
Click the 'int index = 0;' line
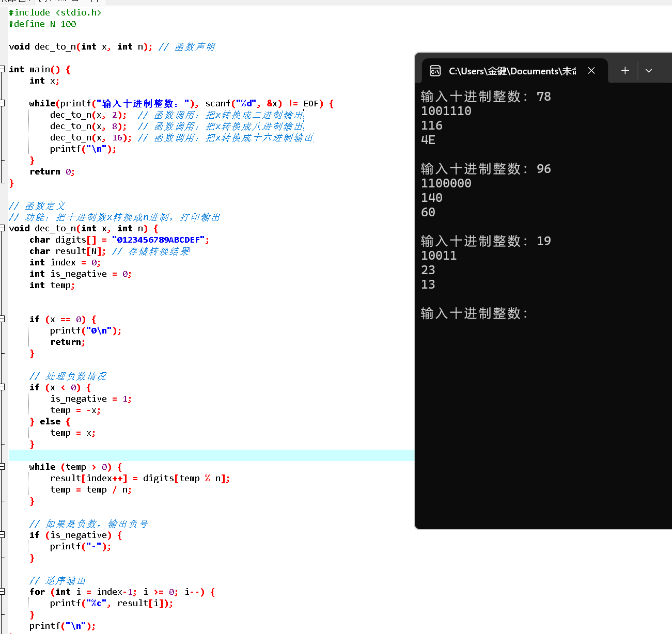pyautogui.click(x=65, y=262)
